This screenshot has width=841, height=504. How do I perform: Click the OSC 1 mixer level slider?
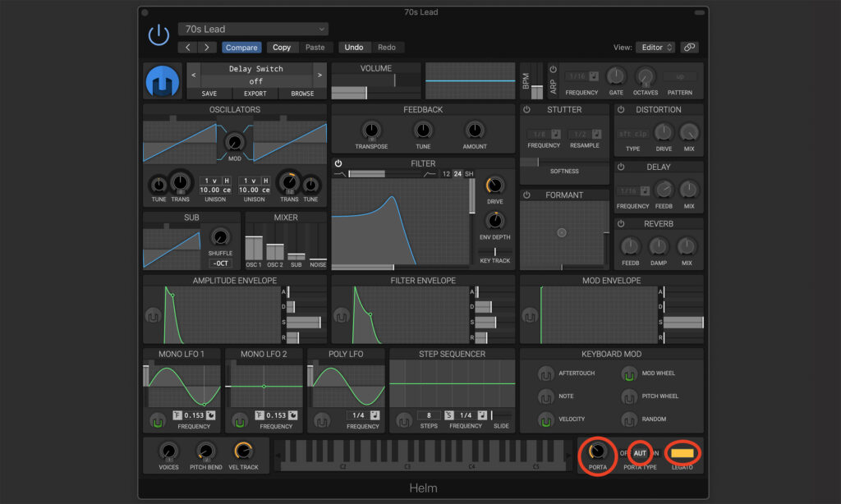click(254, 242)
